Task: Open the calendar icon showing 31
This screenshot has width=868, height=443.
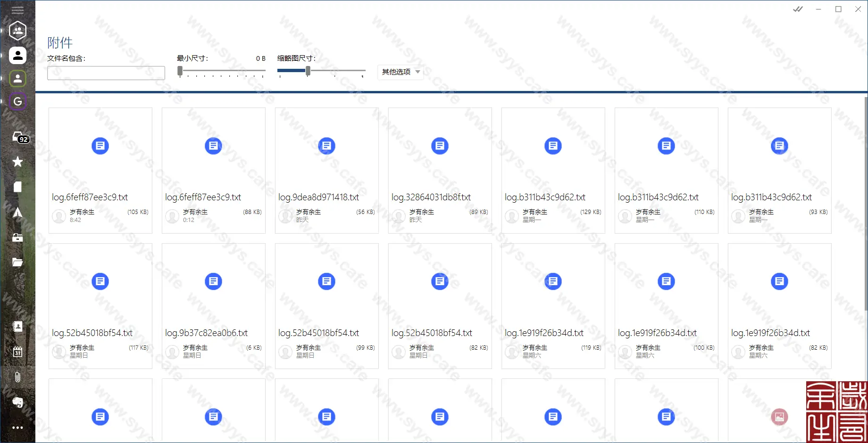Action: [x=17, y=352]
